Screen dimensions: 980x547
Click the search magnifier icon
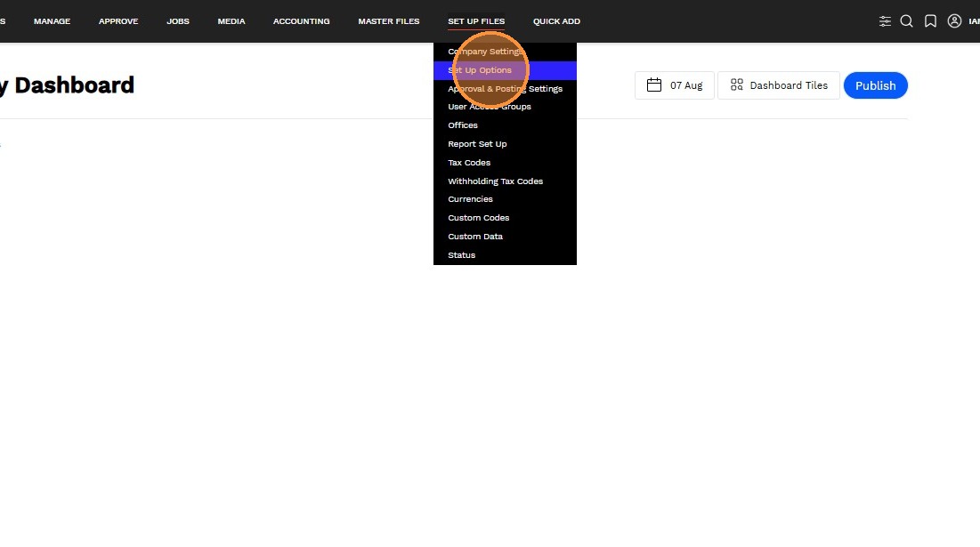click(x=906, y=21)
